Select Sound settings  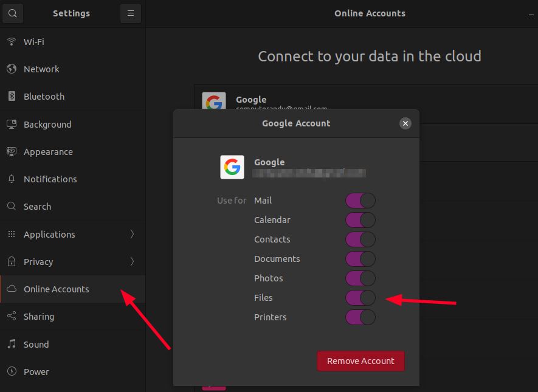[72, 343]
